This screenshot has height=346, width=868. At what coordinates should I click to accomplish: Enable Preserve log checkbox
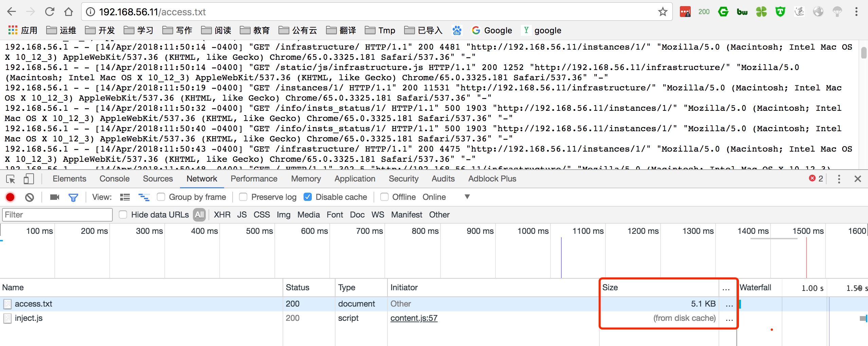(x=243, y=197)
